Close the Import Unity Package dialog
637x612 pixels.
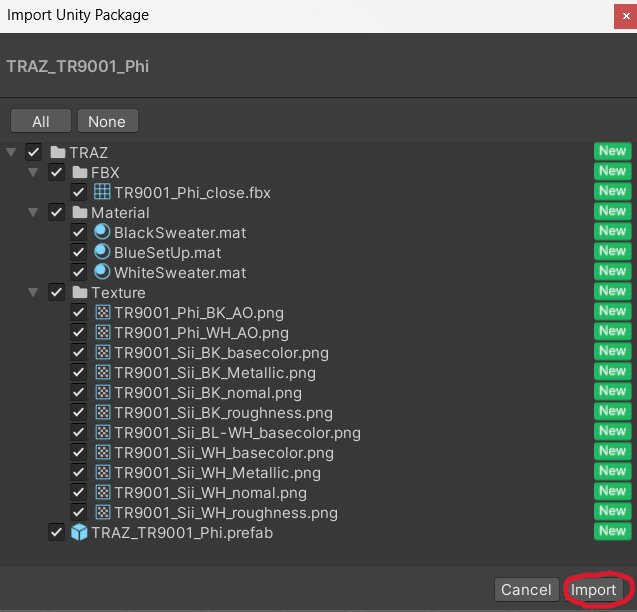(x=626, y=16)
